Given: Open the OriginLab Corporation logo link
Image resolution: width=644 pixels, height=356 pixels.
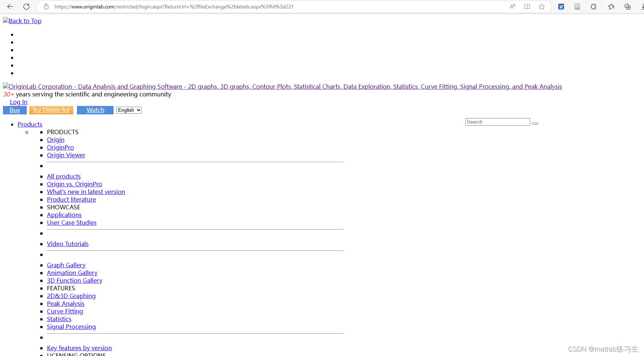Looking at the screenshot, I should (282, 87).
